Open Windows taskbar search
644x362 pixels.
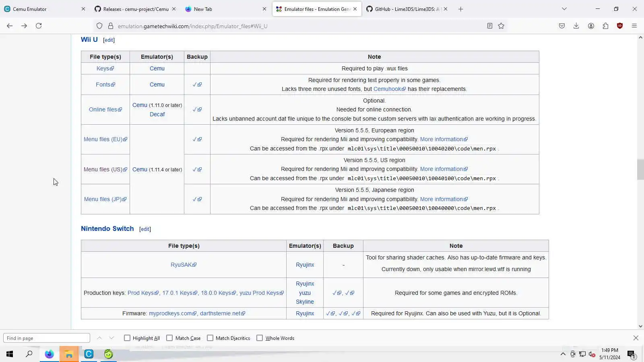(29, 354)
